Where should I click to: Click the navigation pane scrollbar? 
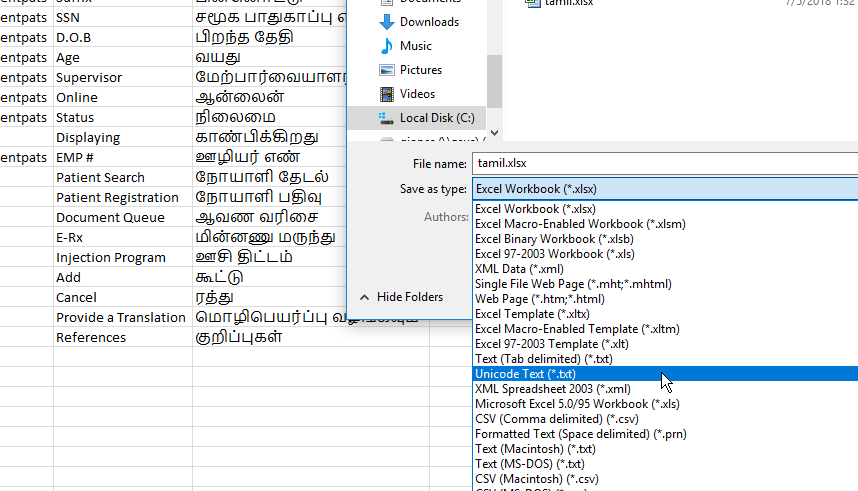tap(494, 80)
